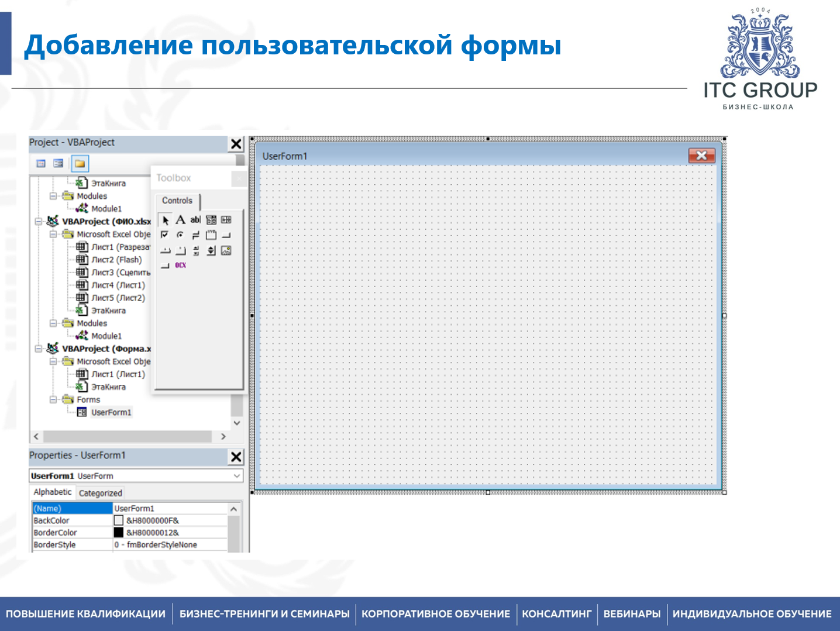Pick the SpinButton control tool
Image resolution: width=840 pixels, height=631 pixels.
coord(211,251)
